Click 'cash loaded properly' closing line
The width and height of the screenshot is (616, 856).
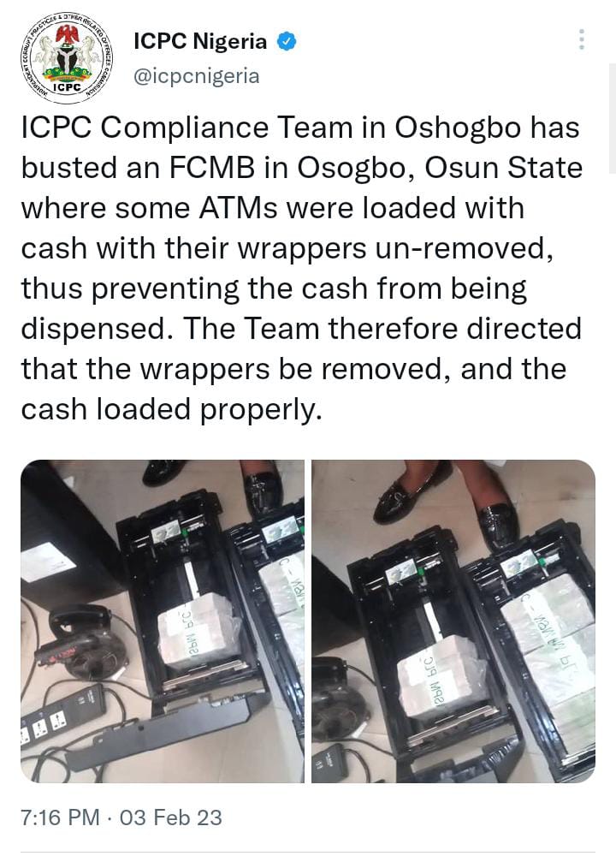tap(171, 411)
